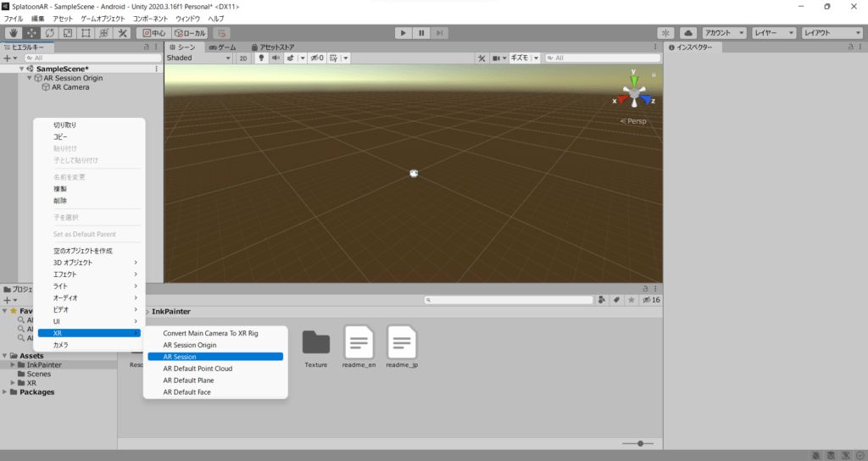Toggle hidden objects visibility count icon
The width and height of the screenshot is (868, 461).
pos(317,58)
